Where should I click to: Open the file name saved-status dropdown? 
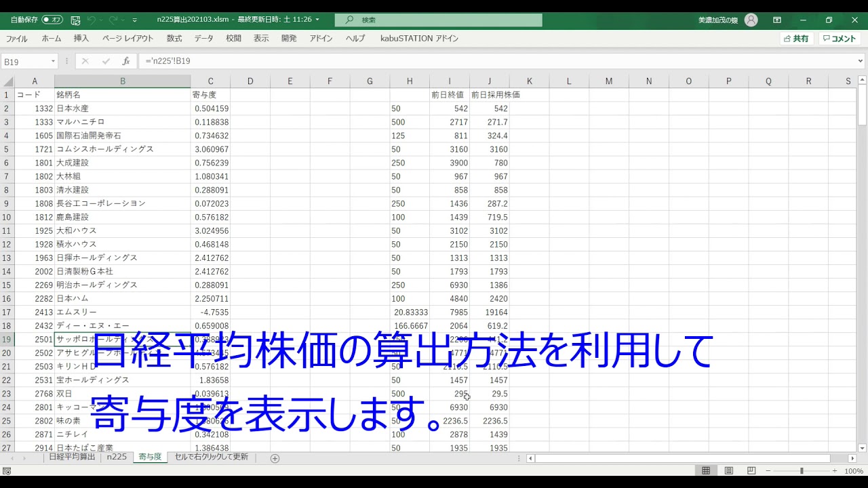317,20
